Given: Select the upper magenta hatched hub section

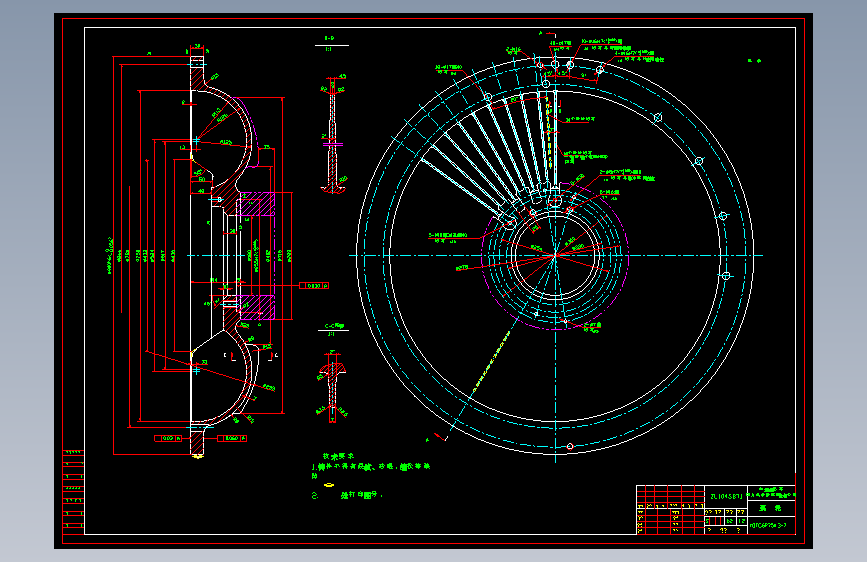Looking at the screenshot, I should point(257,204).
